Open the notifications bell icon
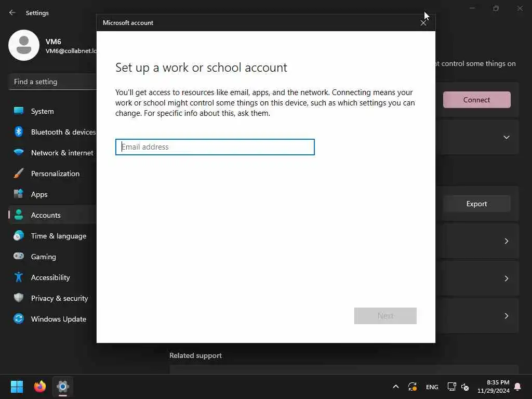This screenshot has height=399, width=532. coord(518,387)
